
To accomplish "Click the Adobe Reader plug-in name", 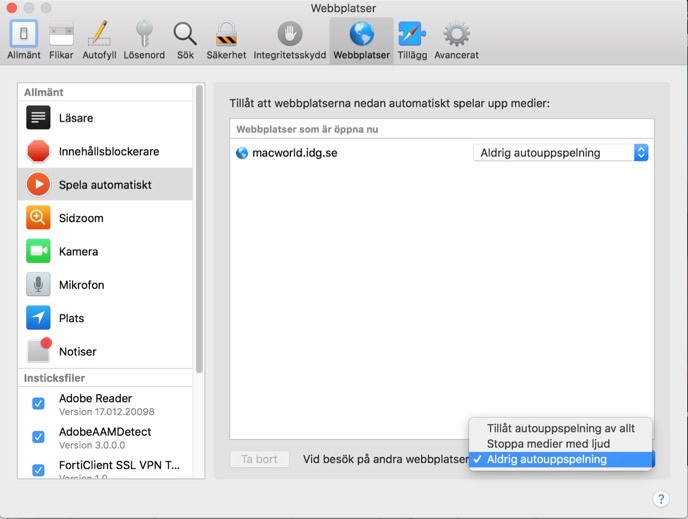I will (95, 398).
